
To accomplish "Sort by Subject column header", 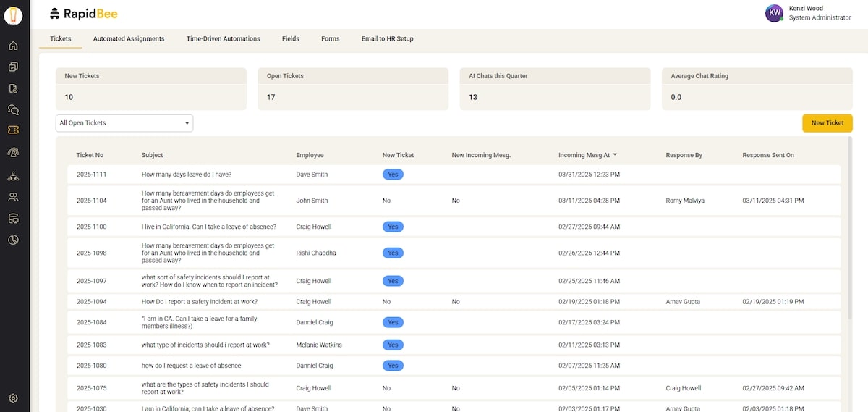I will (x=152, y=155).
